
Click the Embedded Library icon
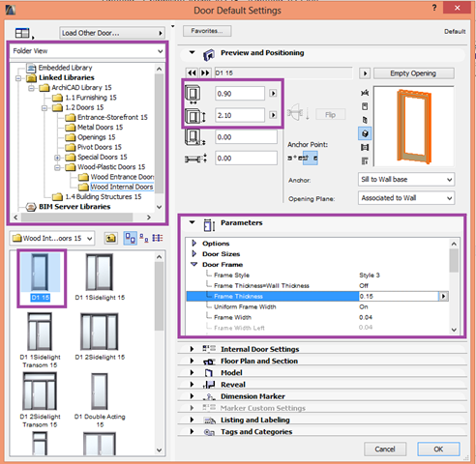[x=31, y=68]
